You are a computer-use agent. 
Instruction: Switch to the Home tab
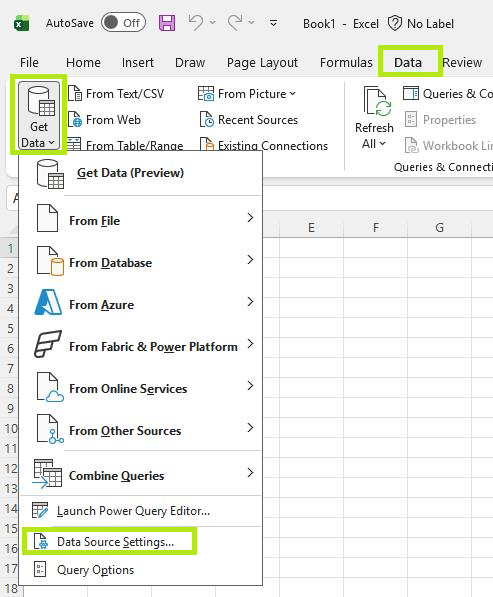click(83, 62)
